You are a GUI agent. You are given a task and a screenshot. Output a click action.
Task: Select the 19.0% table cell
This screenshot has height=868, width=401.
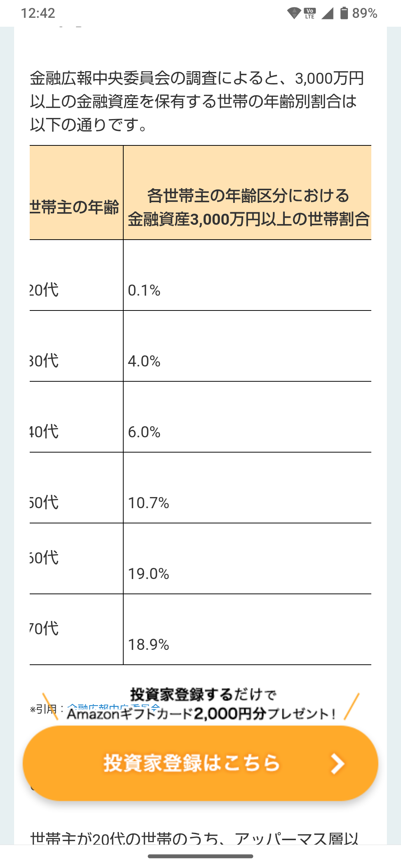point(149,574)
